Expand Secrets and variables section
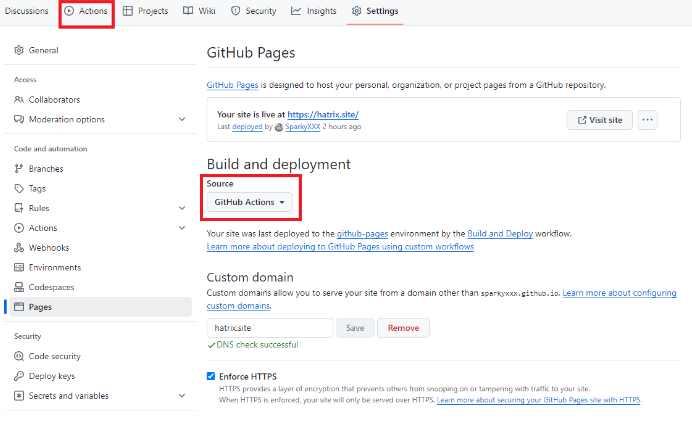 click(x=181, y=396)
